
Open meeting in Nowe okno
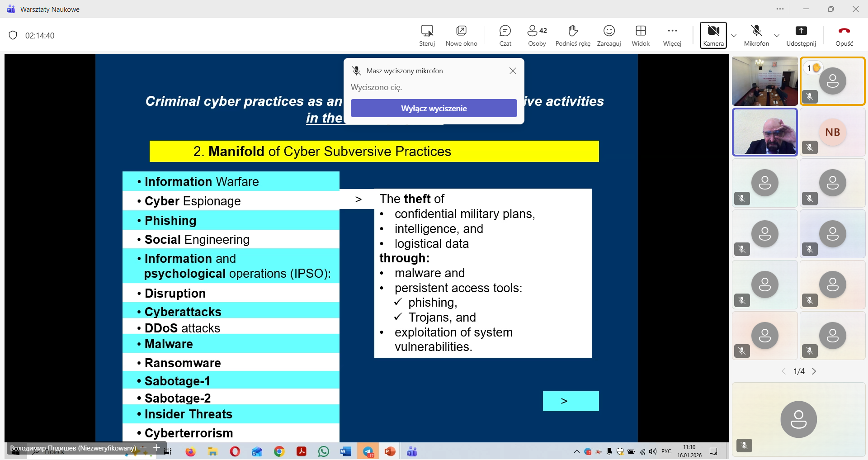[461, 35]
